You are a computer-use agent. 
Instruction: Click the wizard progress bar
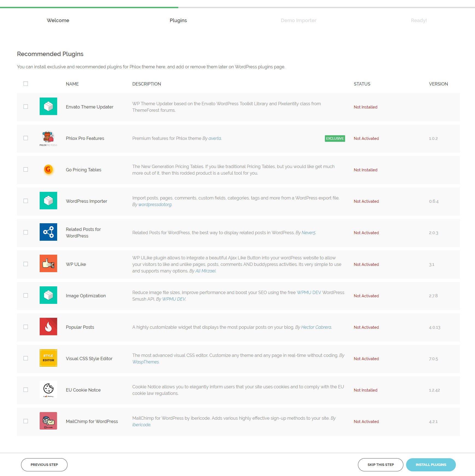(x=237, y=7)
